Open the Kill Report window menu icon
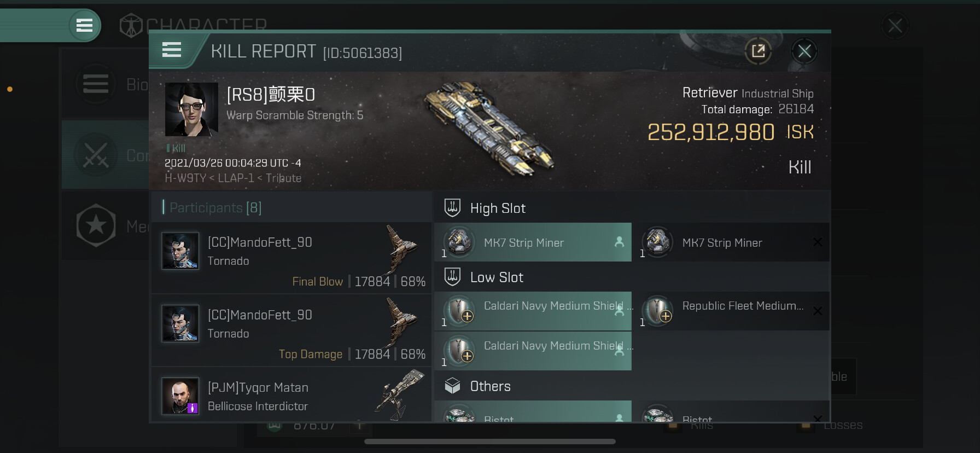The width and height of the screenshot is (980, 453). tap(172, 50)
